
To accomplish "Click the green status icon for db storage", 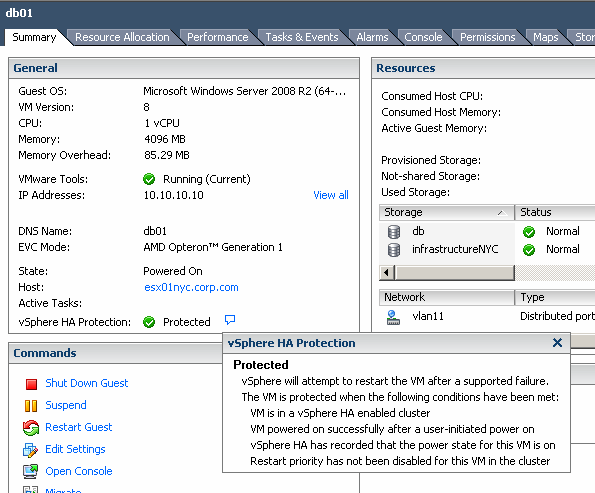I will [529, 232].
